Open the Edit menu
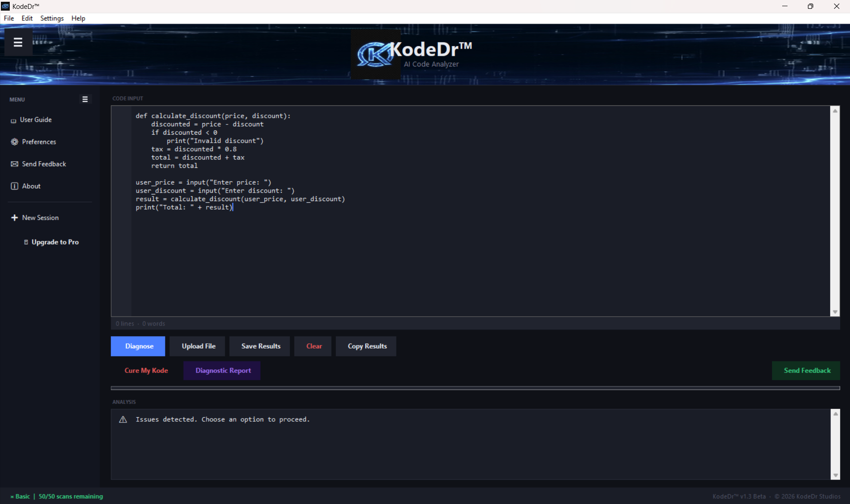850x504 pixels. [x=27, y=18]
